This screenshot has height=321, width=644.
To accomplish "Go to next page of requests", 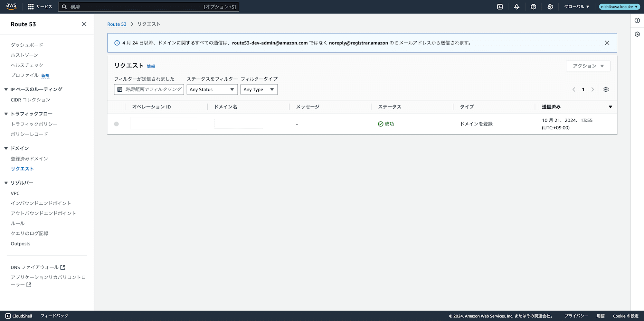I will pyautogui.click(x=592, y=89).
